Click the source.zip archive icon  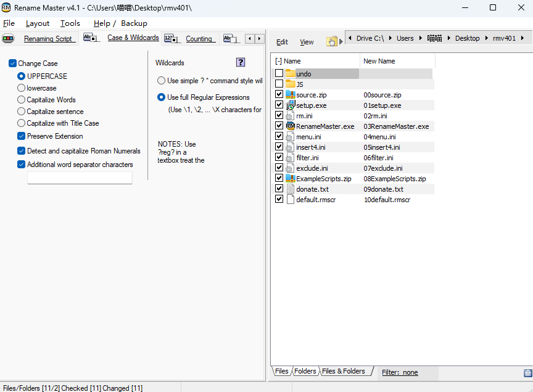coord(291,95)
